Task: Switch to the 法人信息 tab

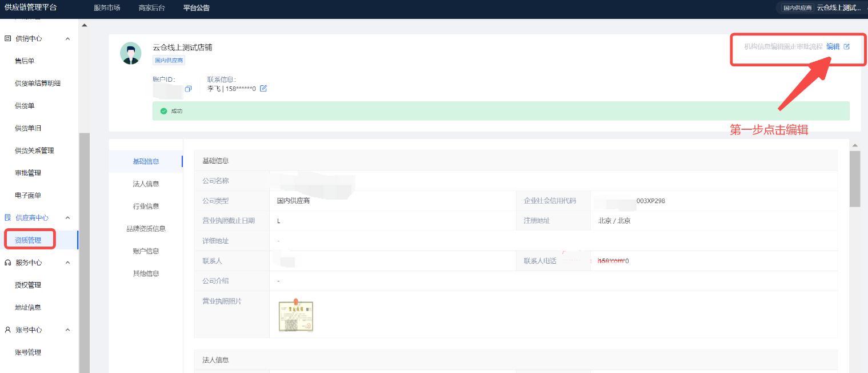Action: (146, 184)
